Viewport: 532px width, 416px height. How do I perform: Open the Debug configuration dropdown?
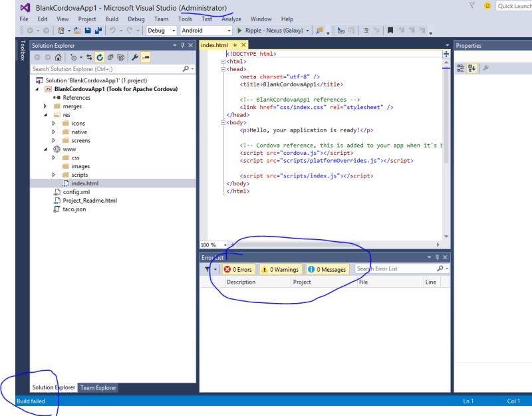[174, 30]
